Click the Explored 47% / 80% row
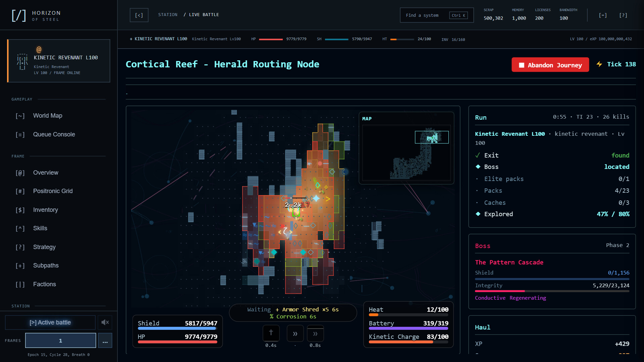Screen dimensions: 644x362 pyautogui.click(x=552, y=214)
